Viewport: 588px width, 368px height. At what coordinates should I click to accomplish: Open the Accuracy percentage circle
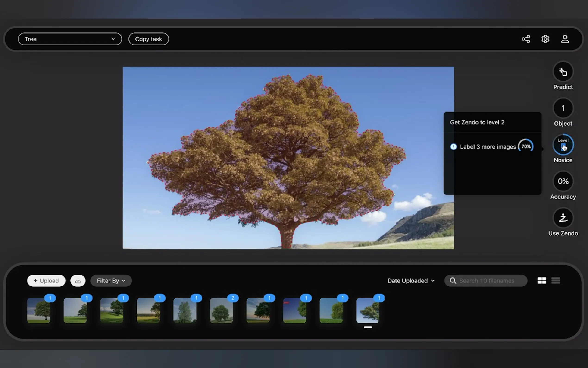click(x=563, y=181)
